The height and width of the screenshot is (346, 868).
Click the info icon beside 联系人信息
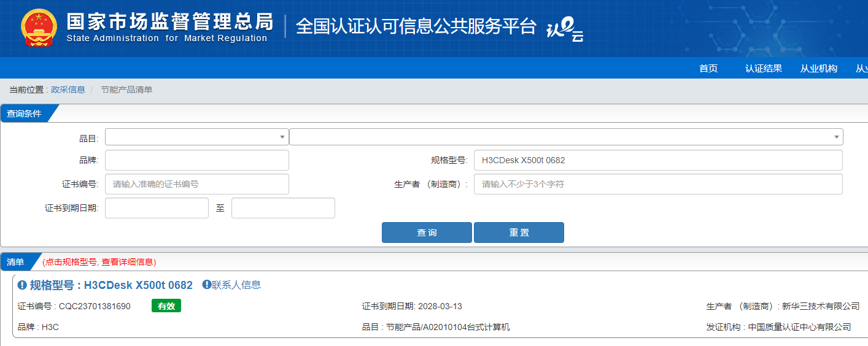click(x=207, y=285)
